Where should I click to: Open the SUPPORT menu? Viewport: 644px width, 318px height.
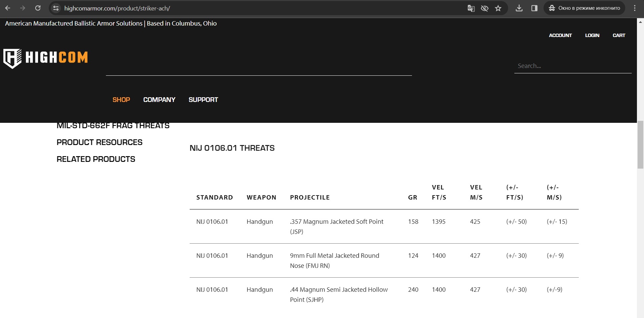tap(203, 100)
